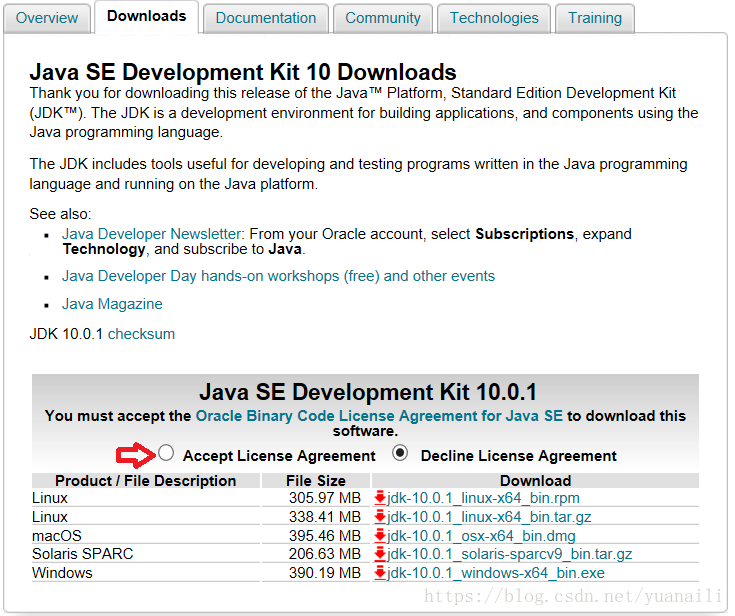Download jdk-10.0.1_windows-x64_bin.exe file link
735x616 pixels.
tap(496, 572)
